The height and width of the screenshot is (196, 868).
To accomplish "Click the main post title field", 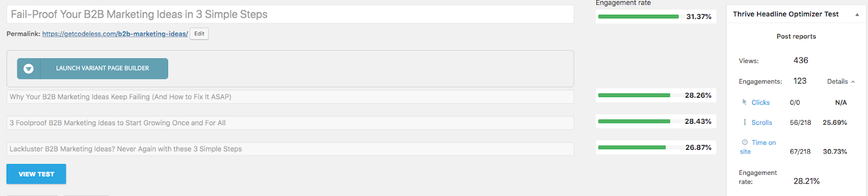I will pyautogui.click(x=290, y=15).
